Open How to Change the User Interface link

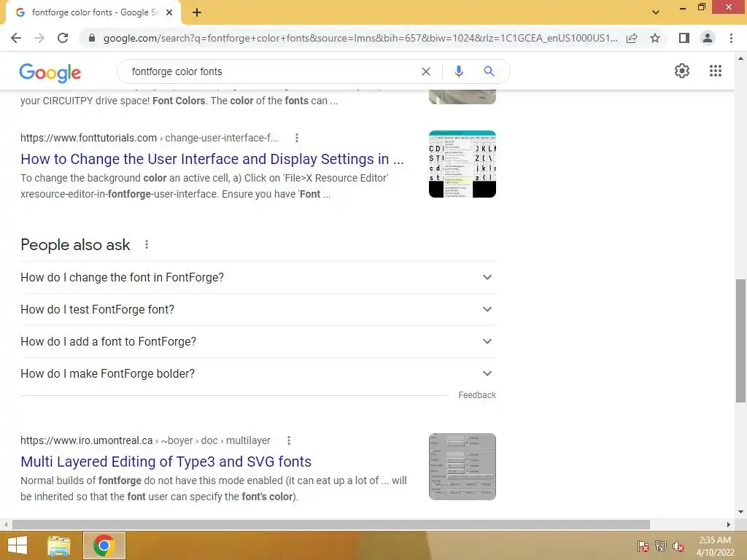(x=212, y=159)
